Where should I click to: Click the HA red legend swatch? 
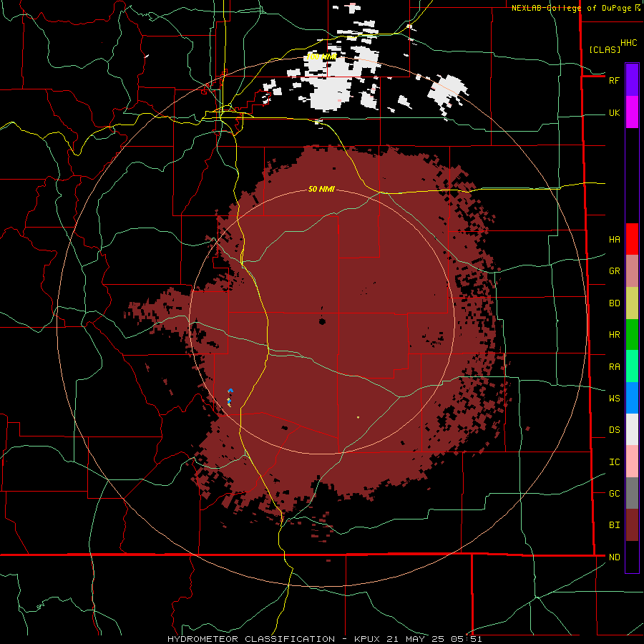click(x=632, y=239)
